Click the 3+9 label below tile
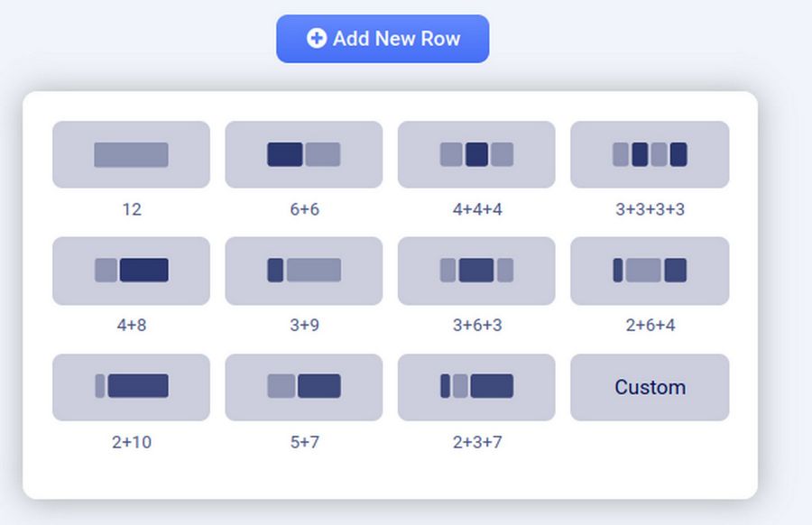Viewport: 812px width, 525px height. (x=304, y=325)
